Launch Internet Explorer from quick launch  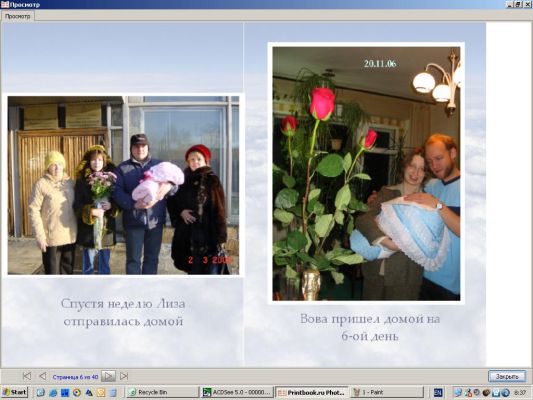[x=53, y=392]
